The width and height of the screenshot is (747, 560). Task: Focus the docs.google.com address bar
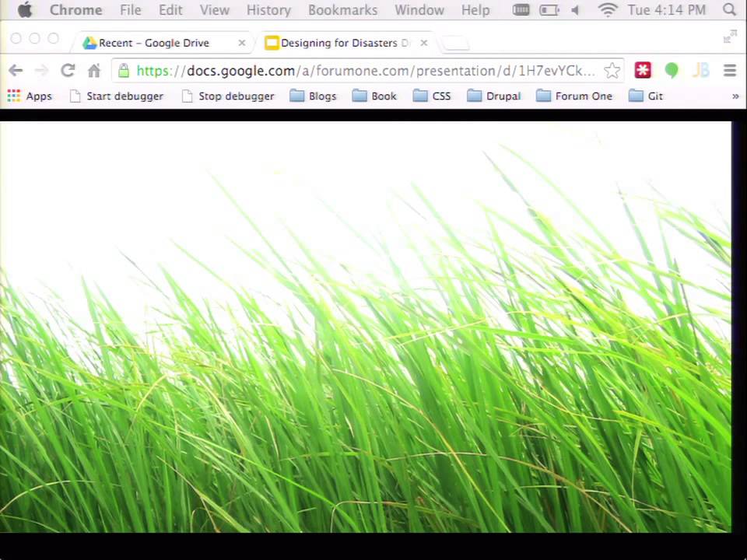366,71
